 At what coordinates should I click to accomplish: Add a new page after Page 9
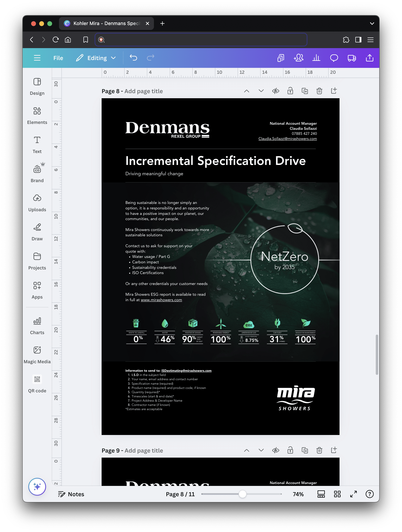(334, 450)
